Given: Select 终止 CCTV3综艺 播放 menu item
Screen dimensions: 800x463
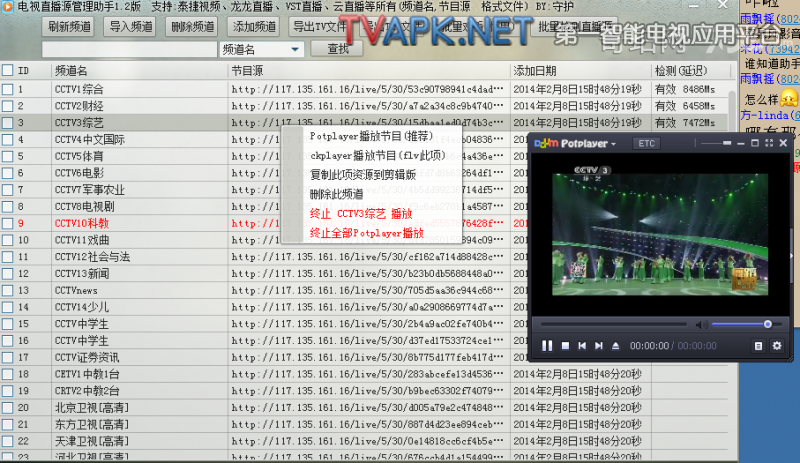Looking at the screenshot, I should click(x=361, y=214).
